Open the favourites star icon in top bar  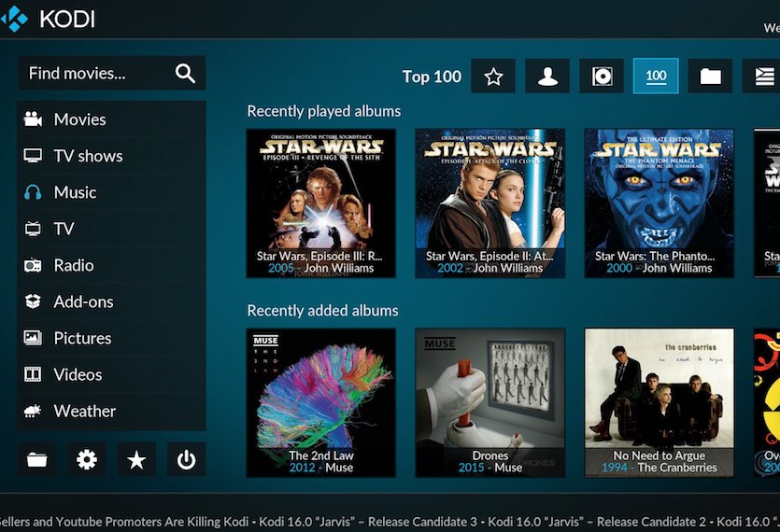pos(493,77)
